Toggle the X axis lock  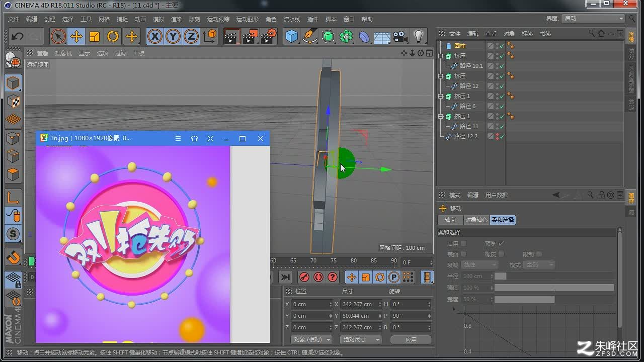pyautogui.click(x=155, y=36)
